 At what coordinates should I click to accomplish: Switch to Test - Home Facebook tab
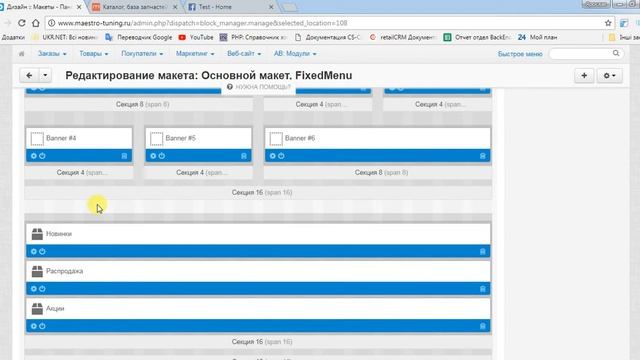(231, 7)
